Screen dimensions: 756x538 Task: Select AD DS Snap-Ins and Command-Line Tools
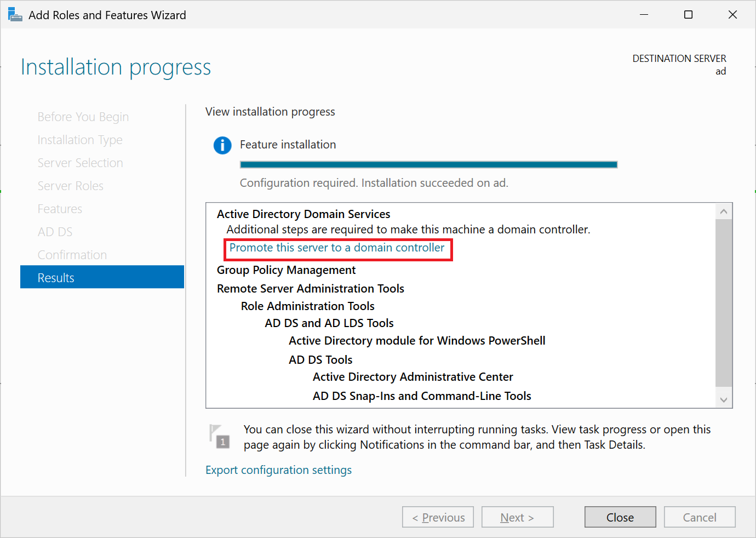[422, 396]
